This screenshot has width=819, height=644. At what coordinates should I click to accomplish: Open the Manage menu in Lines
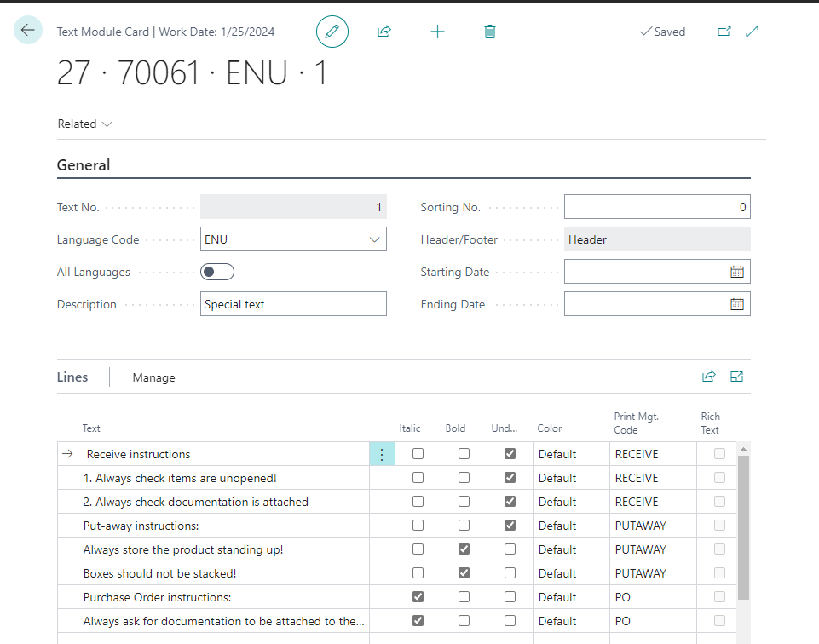[x=153, y=377]
